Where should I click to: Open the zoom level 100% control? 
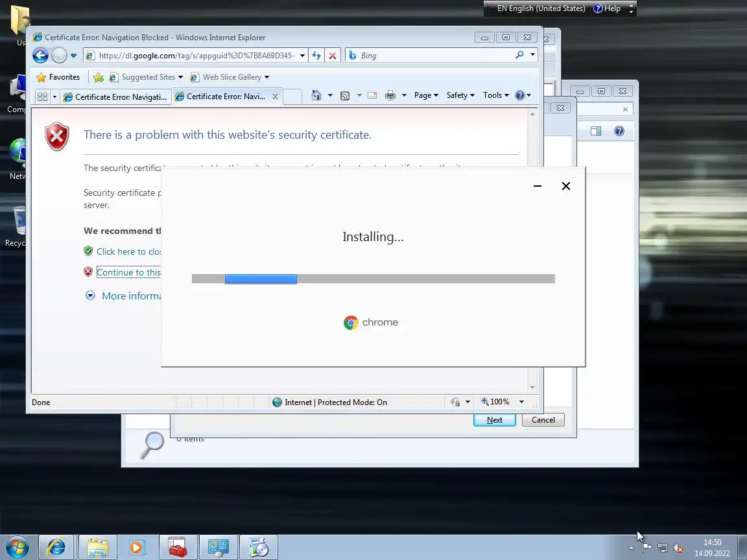click(x=495, y=402)
